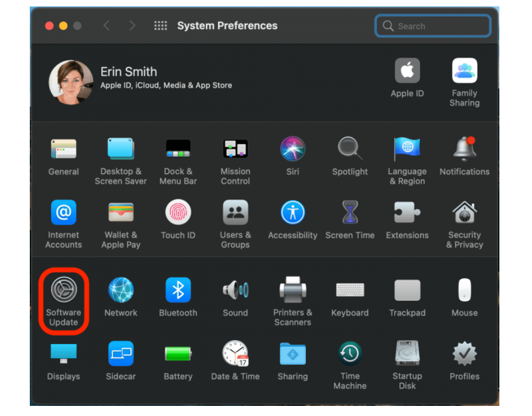The image size is (532, 416).
Task: Go back with the left chevron
Action: tap(106, 26)
